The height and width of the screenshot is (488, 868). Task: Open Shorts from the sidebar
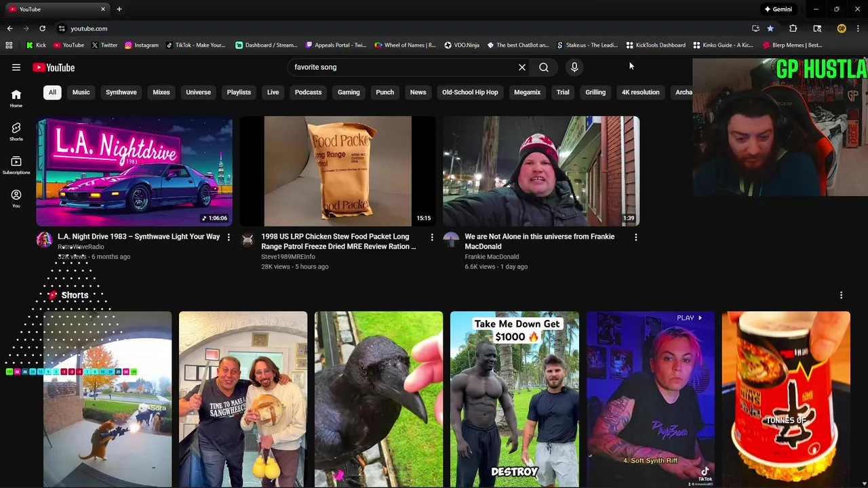16,131
